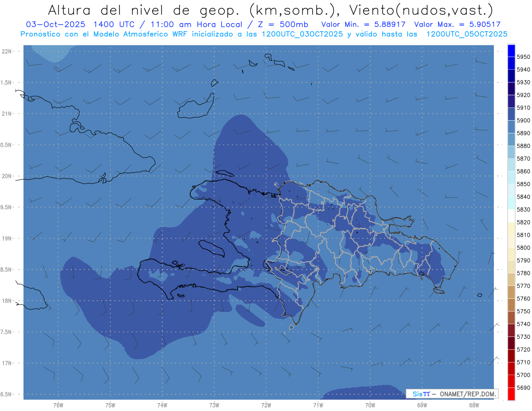Click the '17N' latitude label
This screenshot has width=532, height=411.
point(6,363)
